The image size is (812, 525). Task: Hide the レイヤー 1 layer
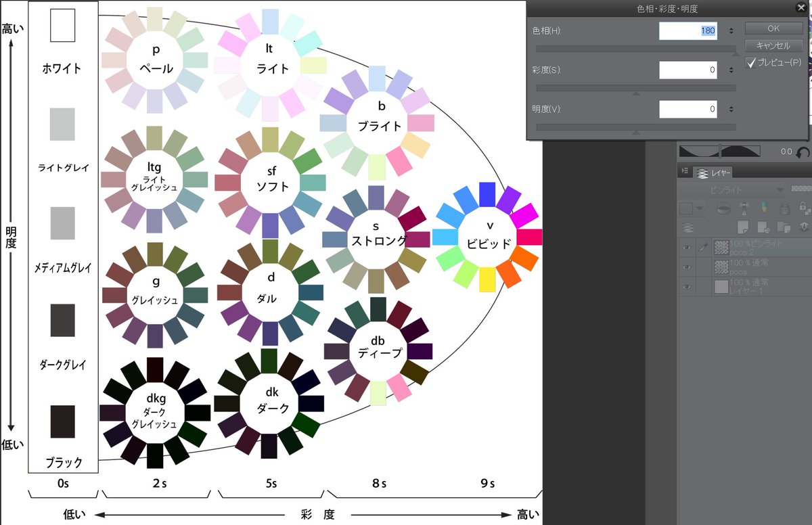(686, 286)
